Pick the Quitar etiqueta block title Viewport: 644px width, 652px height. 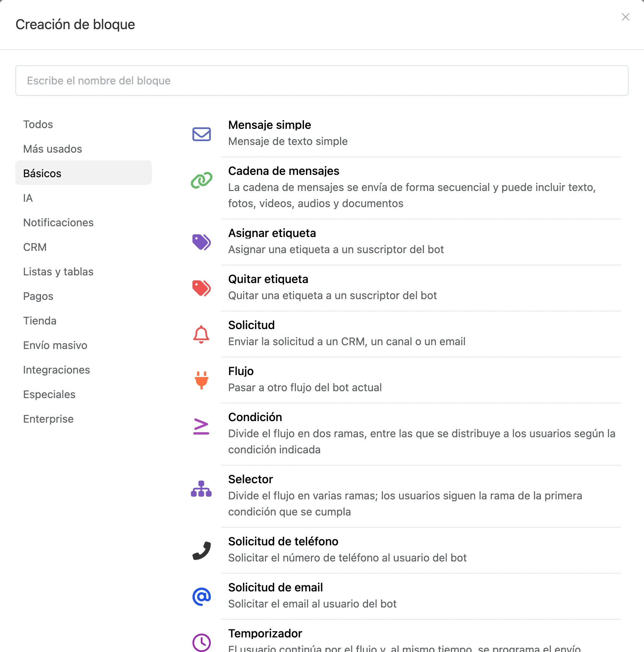268,279
